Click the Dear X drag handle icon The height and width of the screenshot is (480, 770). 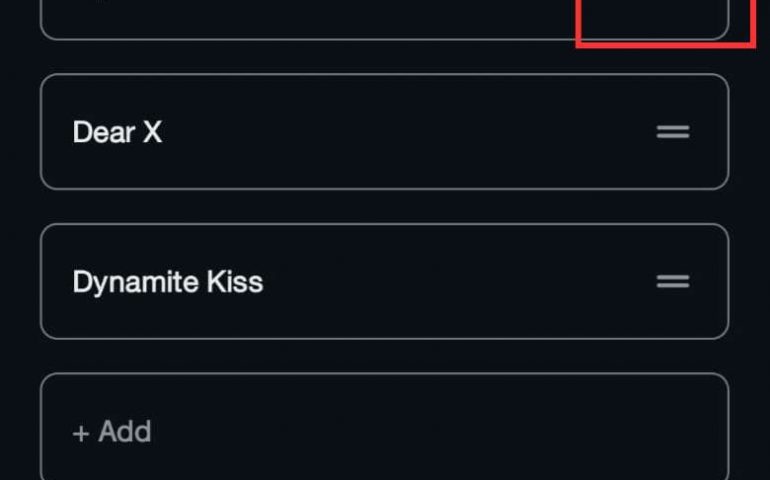click(673, 132)
